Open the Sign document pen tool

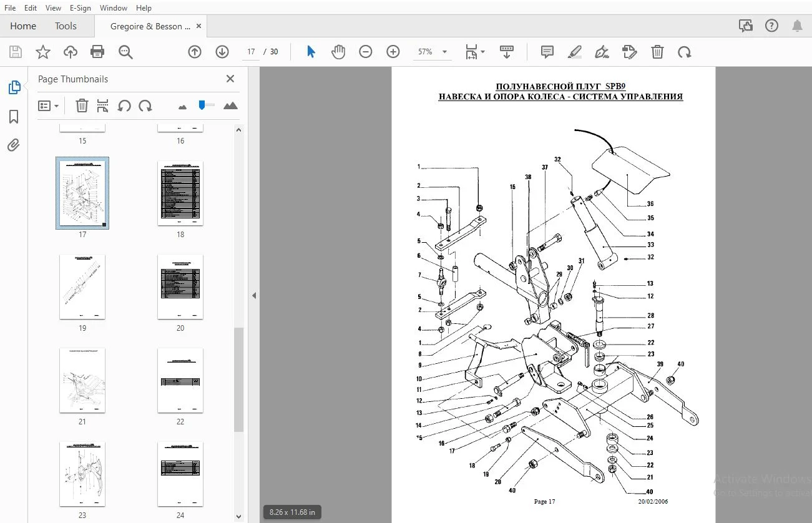[602, 52]
